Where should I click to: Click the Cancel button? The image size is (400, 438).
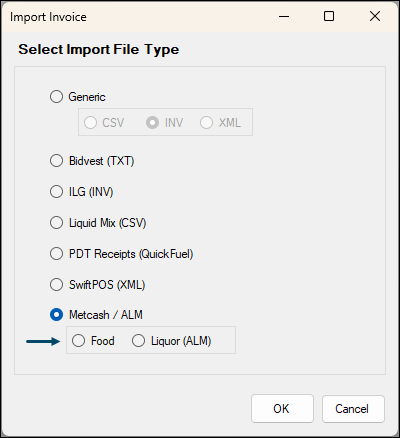[353, 409]
